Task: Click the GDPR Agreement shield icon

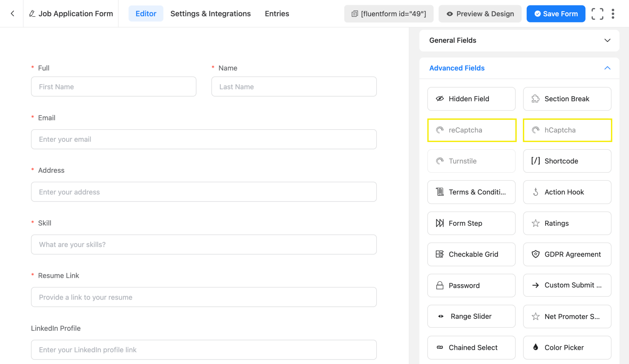Action: (536, 254)
